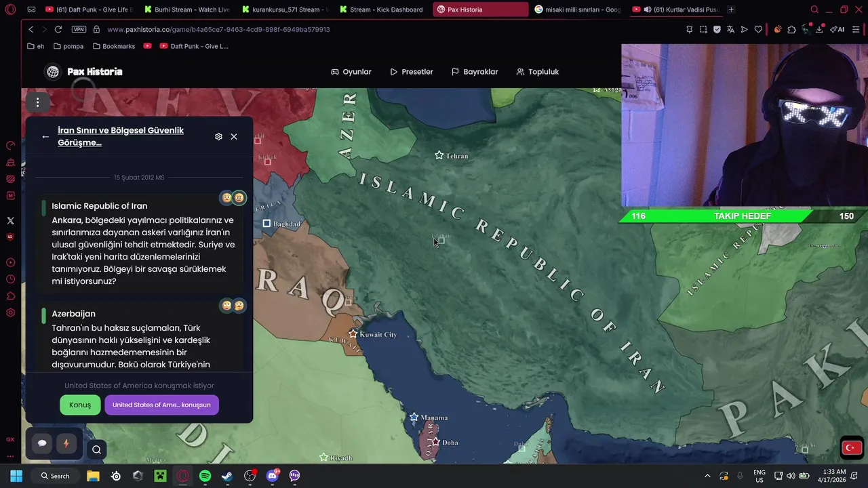Switch to Daft Punk YouTube tab
The height and width of the screenshot is (488, 868).
click(89, 9)
